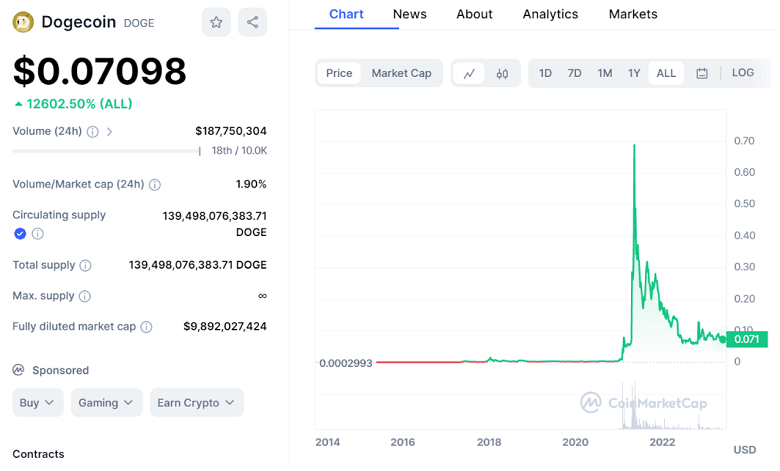Click the share icon button

coord(252,22)
